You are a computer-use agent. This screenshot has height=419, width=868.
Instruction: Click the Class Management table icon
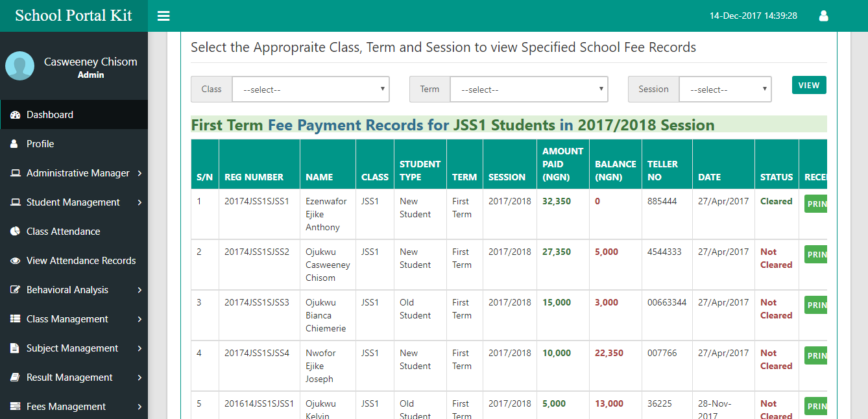(16, 319)
